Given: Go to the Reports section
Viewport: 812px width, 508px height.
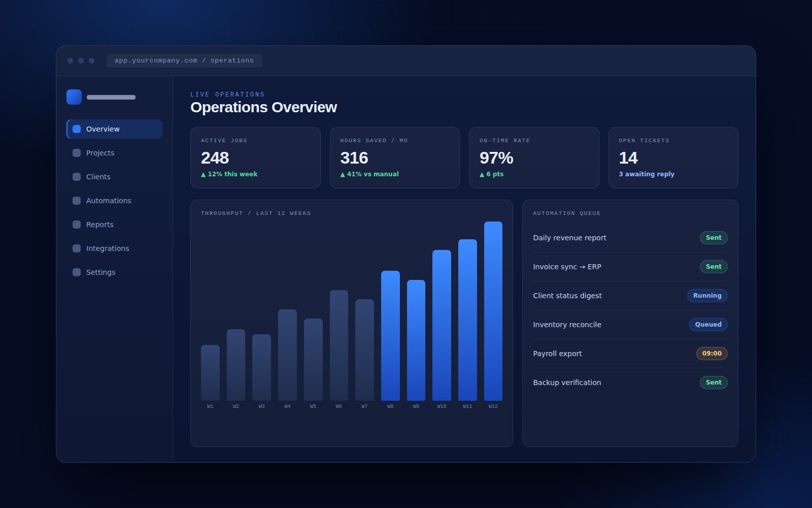Looking at the screenshot, I should [114, 225].
